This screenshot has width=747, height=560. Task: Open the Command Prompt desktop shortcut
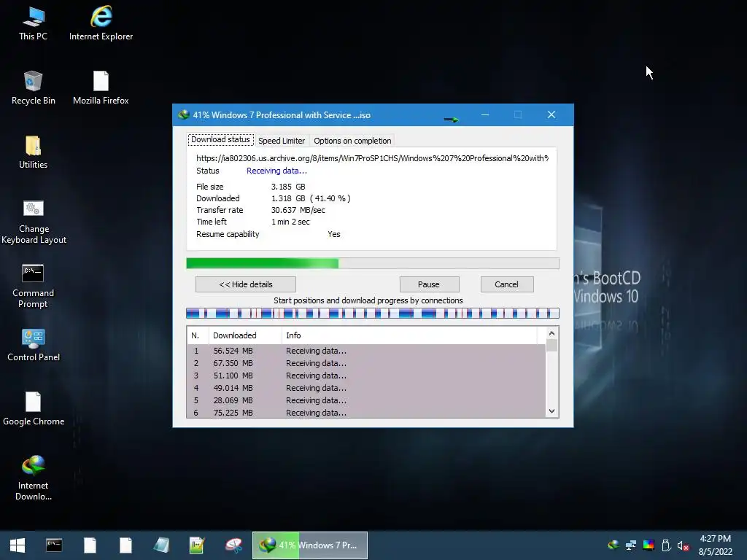[x=33, y=286]
